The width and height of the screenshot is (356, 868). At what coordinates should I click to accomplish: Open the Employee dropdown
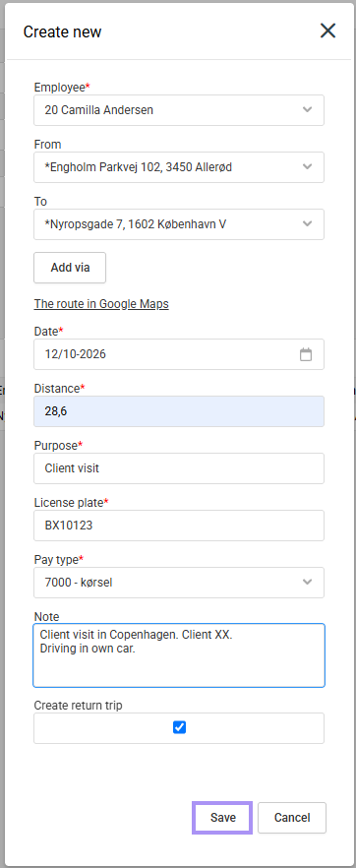click(179, 110)
